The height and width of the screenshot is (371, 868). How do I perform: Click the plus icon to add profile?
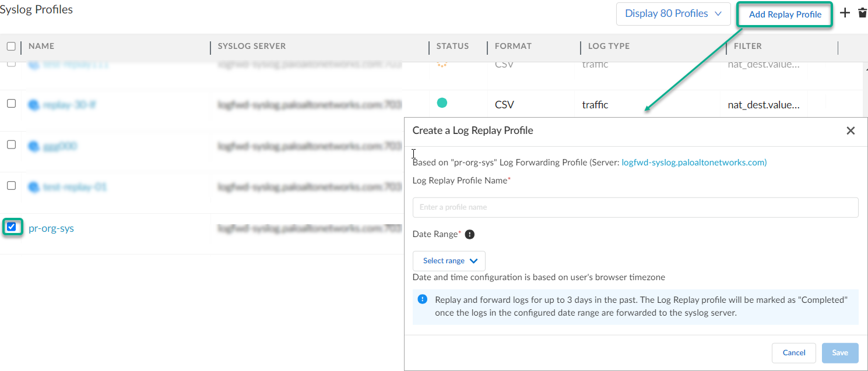(845, 13)
